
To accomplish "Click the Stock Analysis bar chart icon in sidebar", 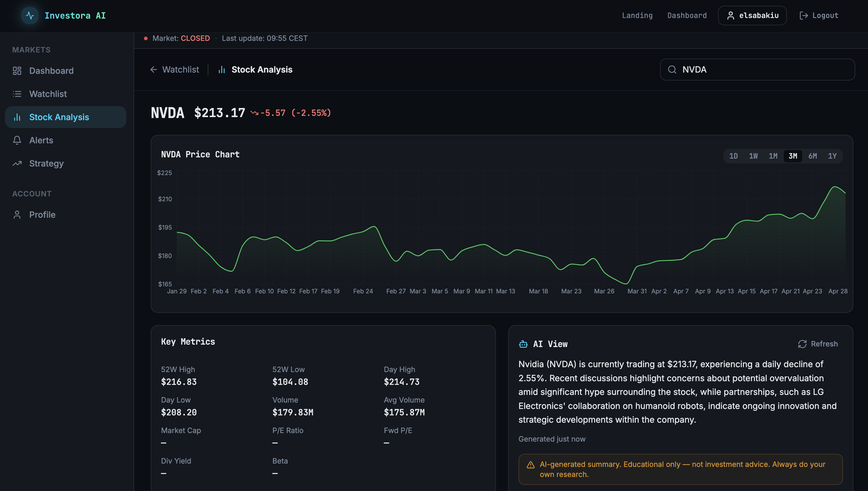I will tap(17, 117).
